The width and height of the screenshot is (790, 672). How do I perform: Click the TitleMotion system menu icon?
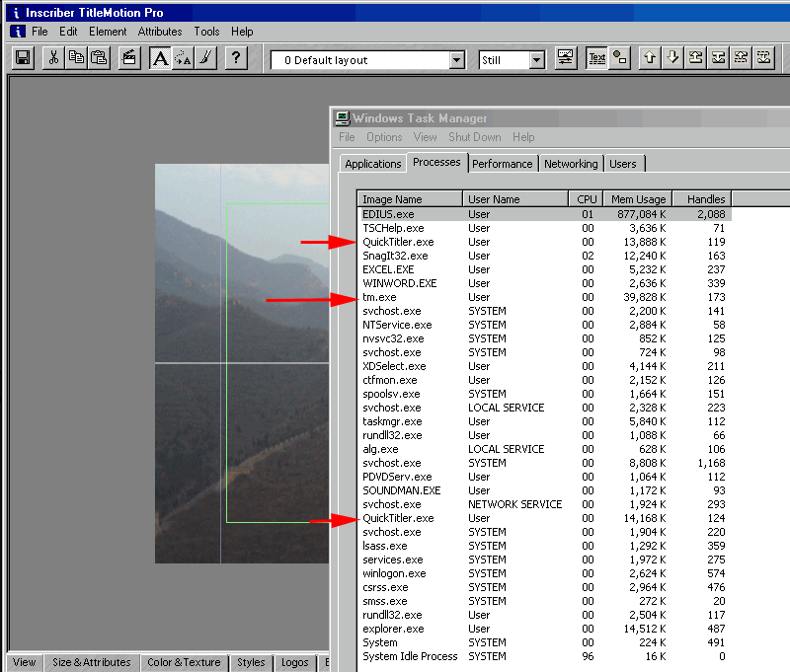(17, 32)
